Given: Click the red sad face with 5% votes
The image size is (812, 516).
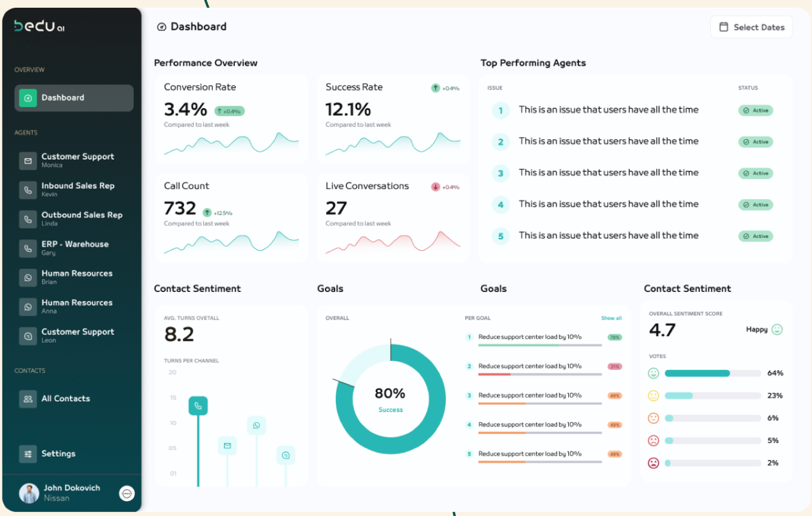Looking at the screenshot, I should coord(654,441).
